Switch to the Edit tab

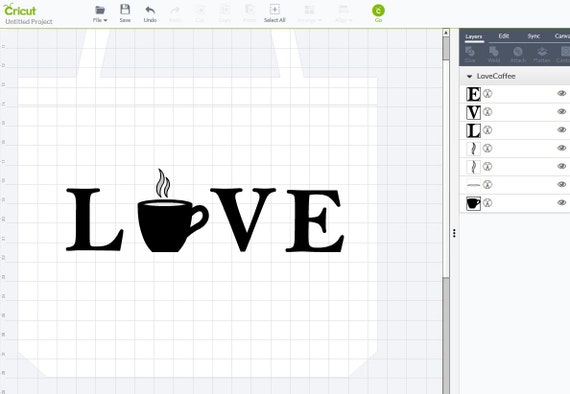coord(503,36)
